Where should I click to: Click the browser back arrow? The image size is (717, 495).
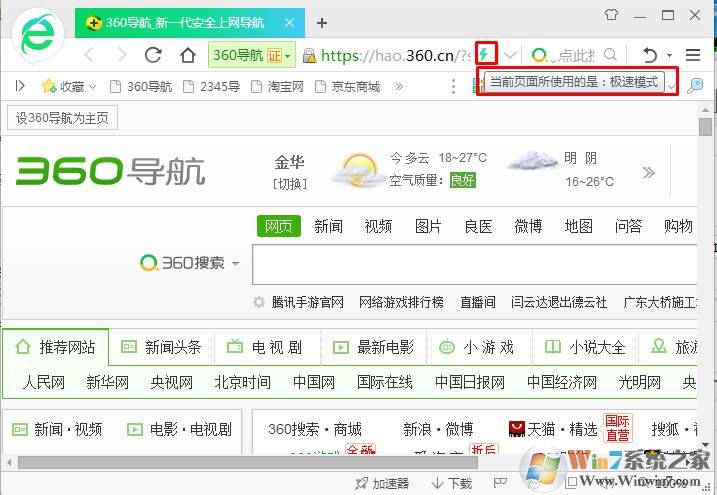(89, 55)
